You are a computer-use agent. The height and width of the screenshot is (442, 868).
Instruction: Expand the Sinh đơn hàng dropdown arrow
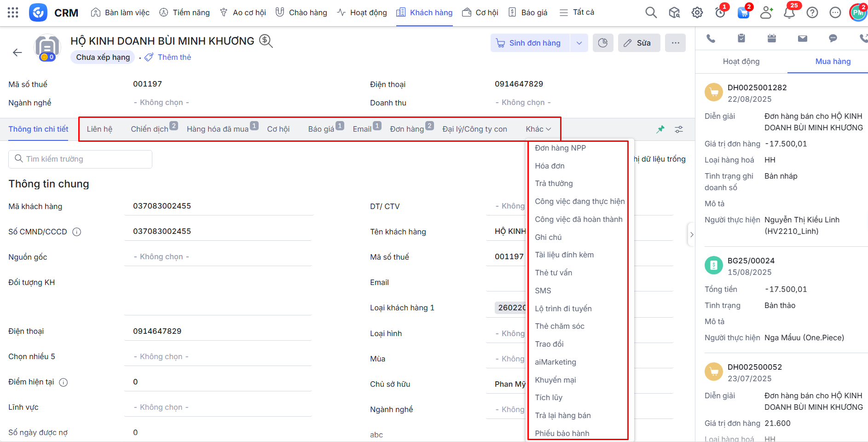(x=579, y=43)
